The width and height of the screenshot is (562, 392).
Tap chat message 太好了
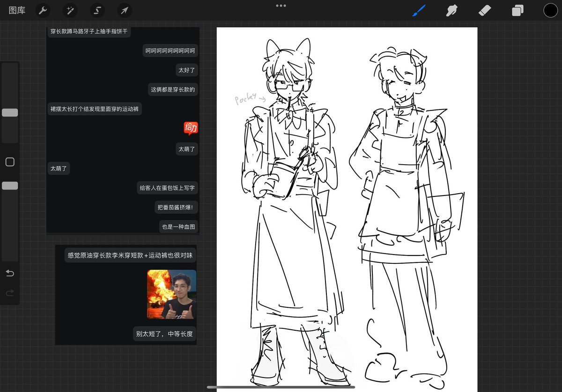point(187,70)
